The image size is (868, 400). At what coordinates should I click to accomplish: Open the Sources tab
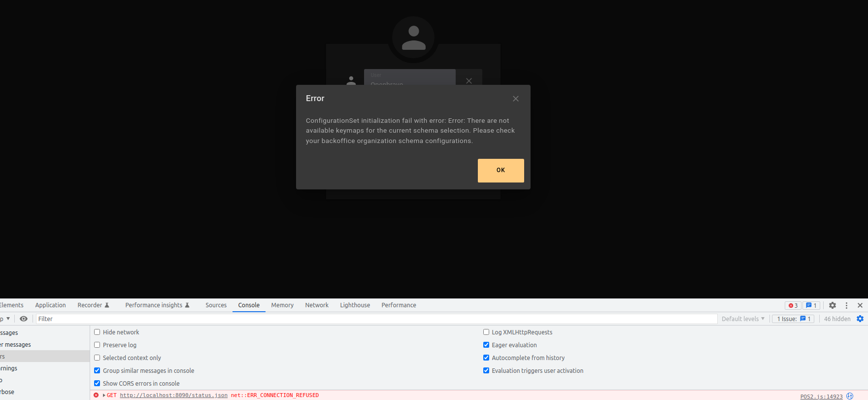(216, 305)
